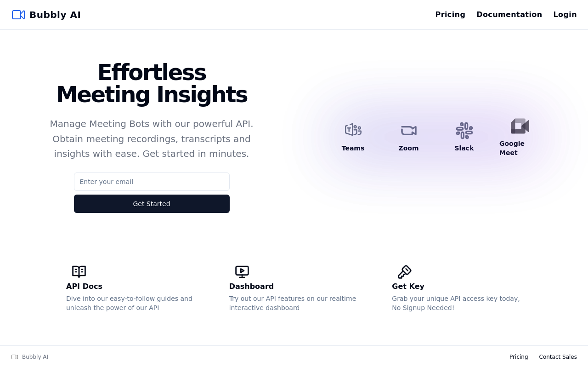Select the Zoom camera icon
588x368 pixels.
click(x=408, y=131)
